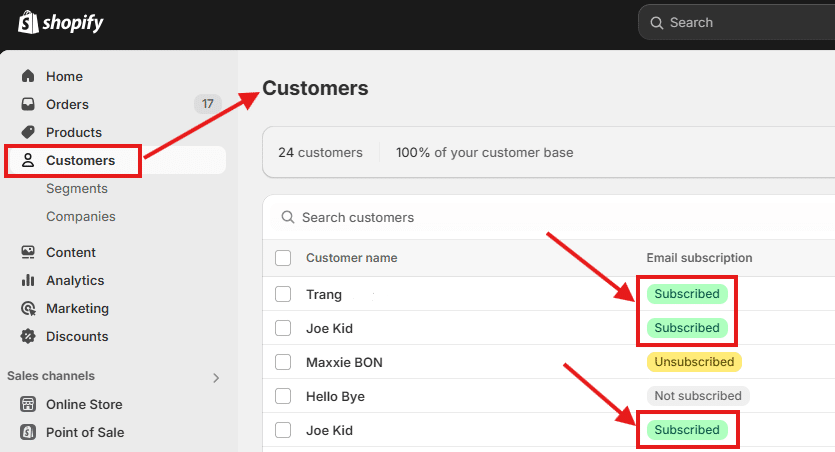Screen dimensions: 835x452
Task: Open Companies under Customers
Action: (x=80, y=216)
